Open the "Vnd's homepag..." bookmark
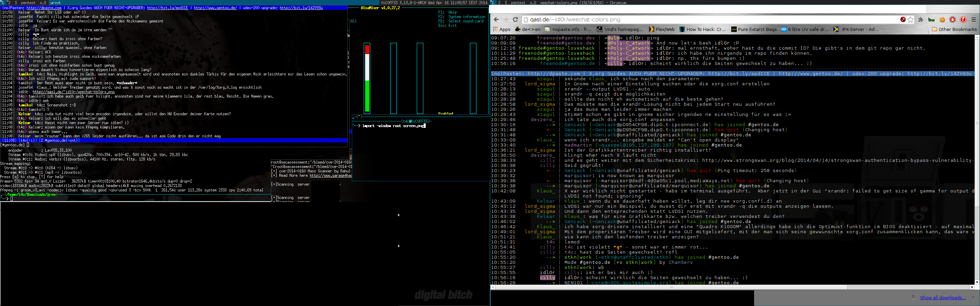 pos(620,29)
